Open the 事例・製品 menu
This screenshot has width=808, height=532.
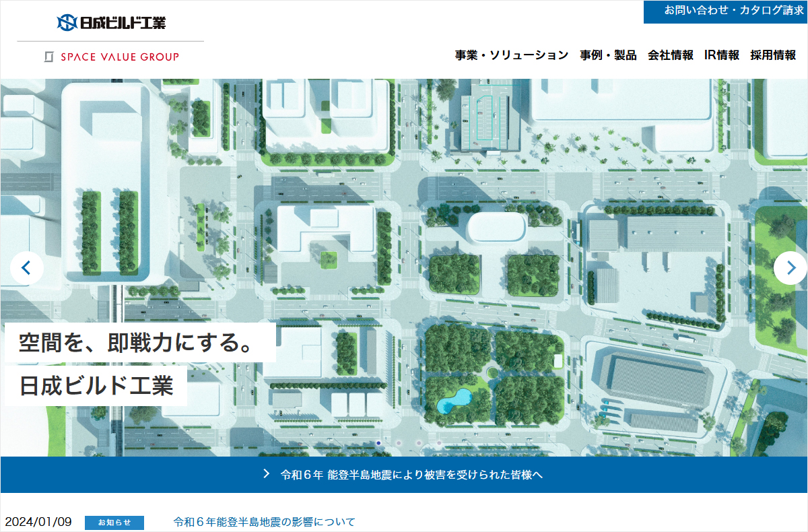pos(608,55)
